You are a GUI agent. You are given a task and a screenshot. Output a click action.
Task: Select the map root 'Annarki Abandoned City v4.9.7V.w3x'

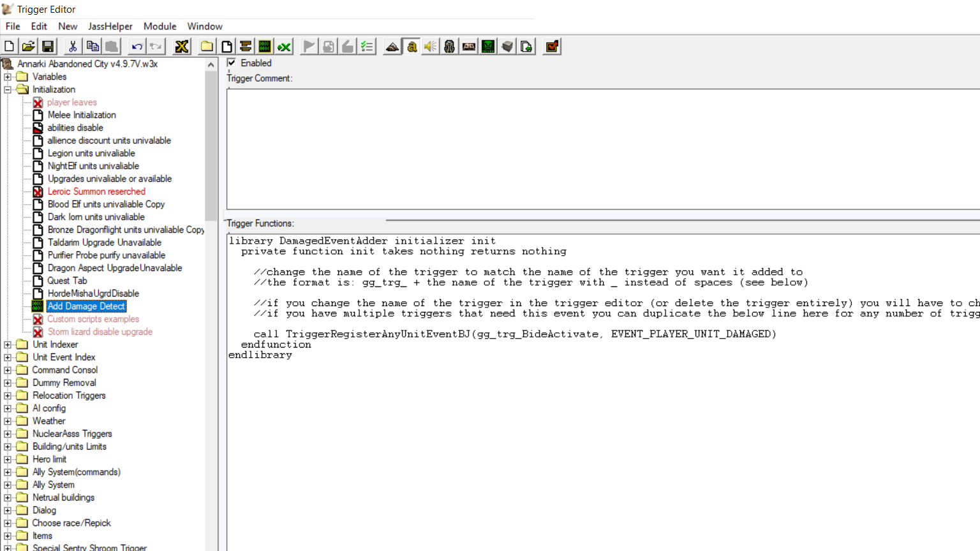click(x=87, y=64)
